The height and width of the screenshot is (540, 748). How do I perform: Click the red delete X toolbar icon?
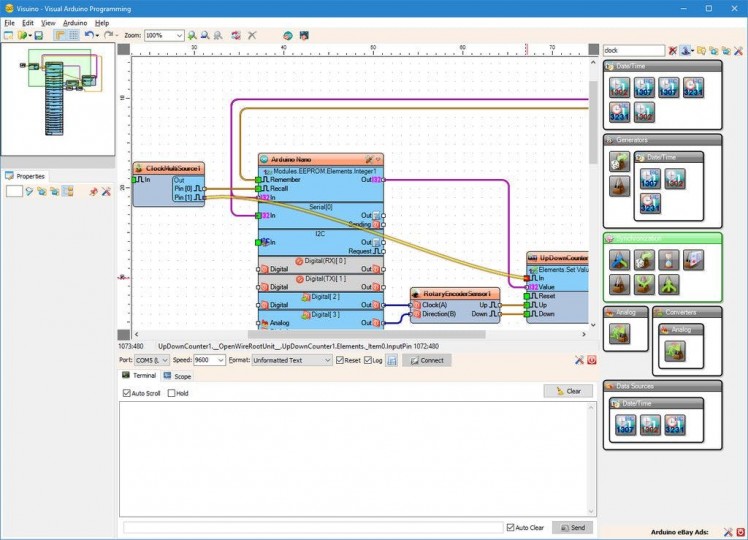(x=252, y=35)
